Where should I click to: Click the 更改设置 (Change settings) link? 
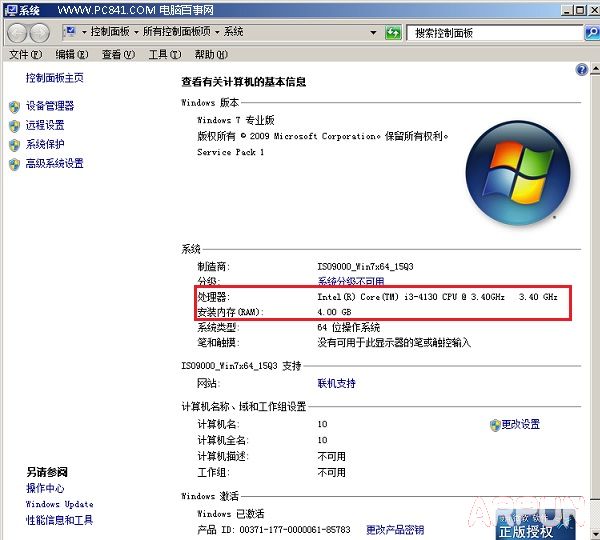(520, 425)
